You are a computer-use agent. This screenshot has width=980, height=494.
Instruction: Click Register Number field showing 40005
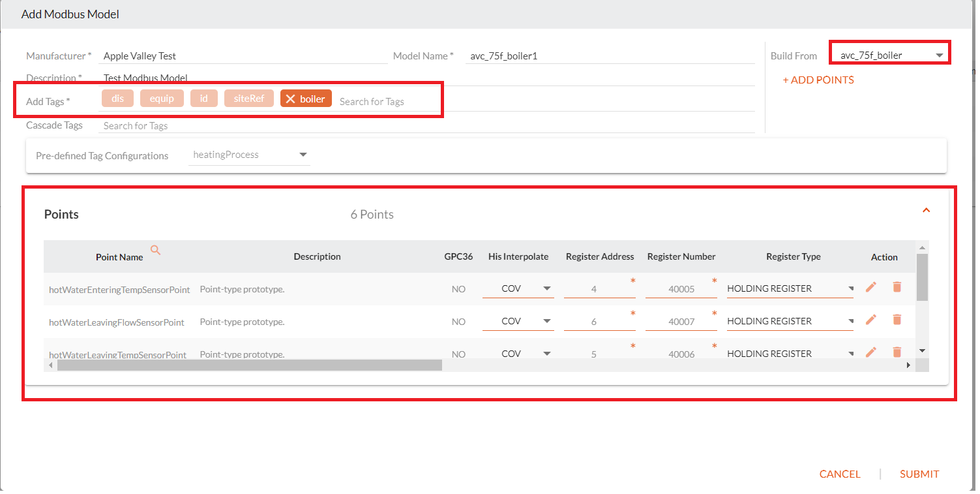681,288
